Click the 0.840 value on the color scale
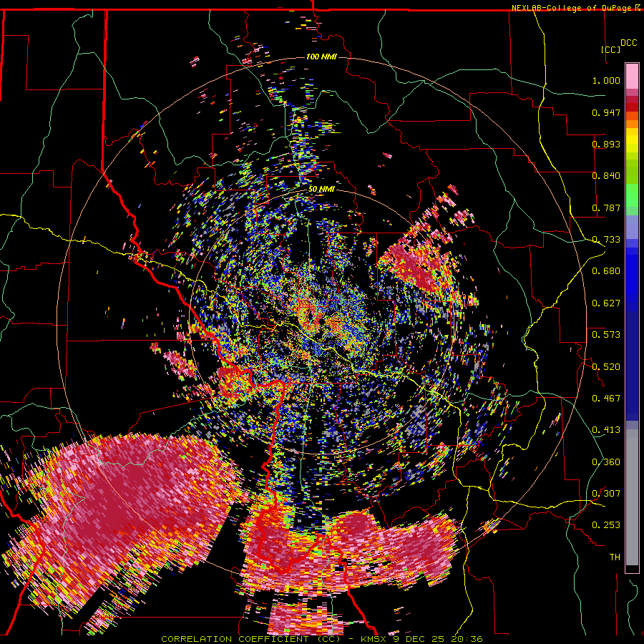Viewport: 644px width, 644px height. click(x=606, y=176)
